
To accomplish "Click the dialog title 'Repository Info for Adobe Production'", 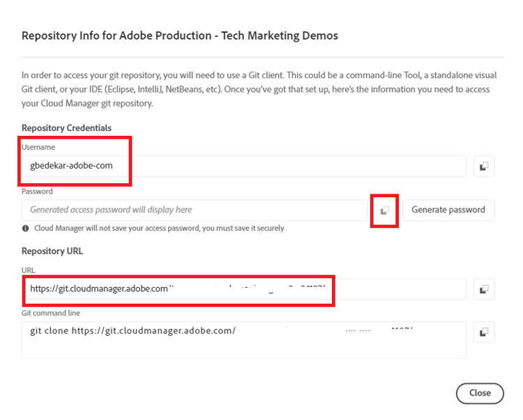I will coord(180,36).
